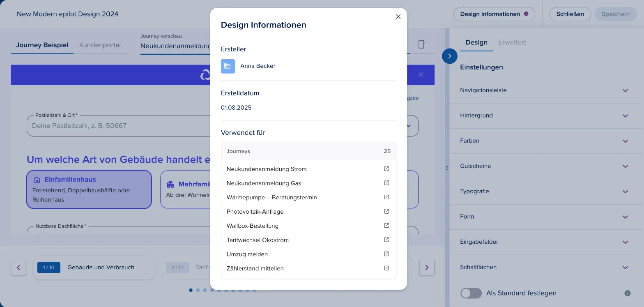Expand the Form settings section
Screen dimensions: 644x307
pos(545,217)
